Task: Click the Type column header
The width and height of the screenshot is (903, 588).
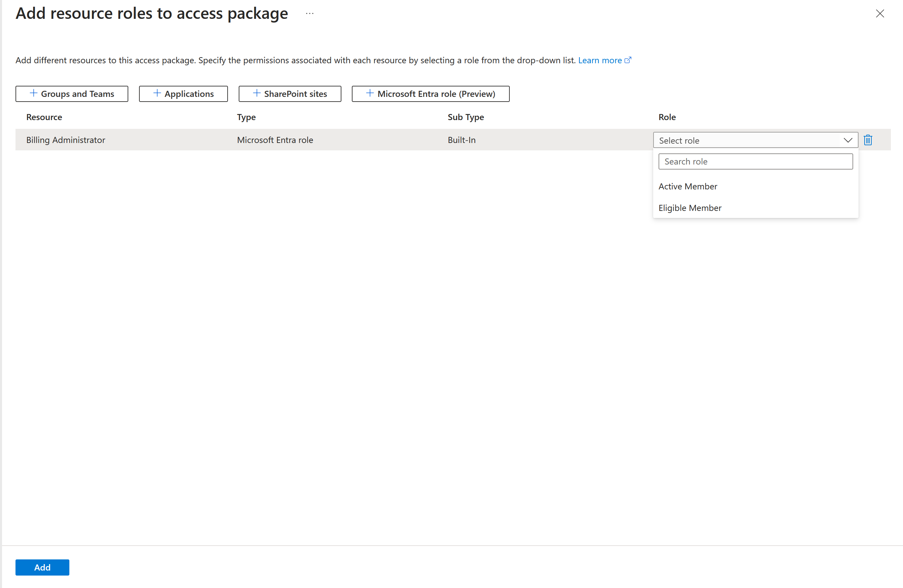Action: pyautogui.click(x=246, y=117)
